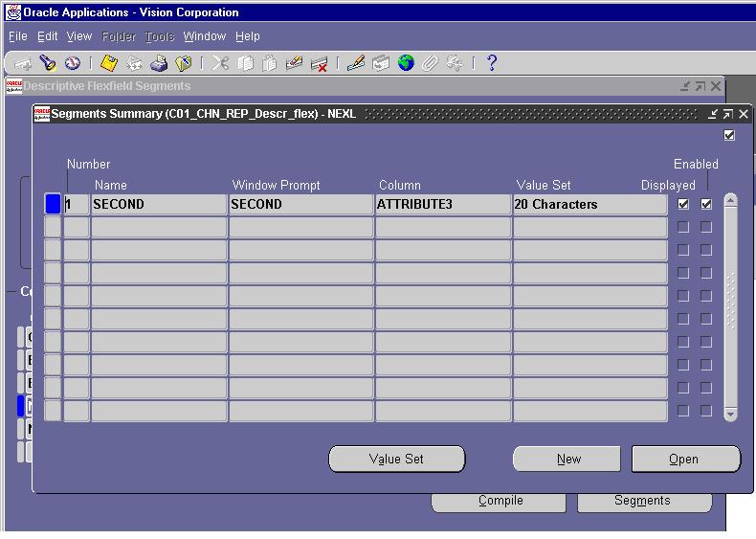This screenshot has width=756, height=539.
Task: Click the Attachments paperclip icon
Action: (x=430, y=63)
